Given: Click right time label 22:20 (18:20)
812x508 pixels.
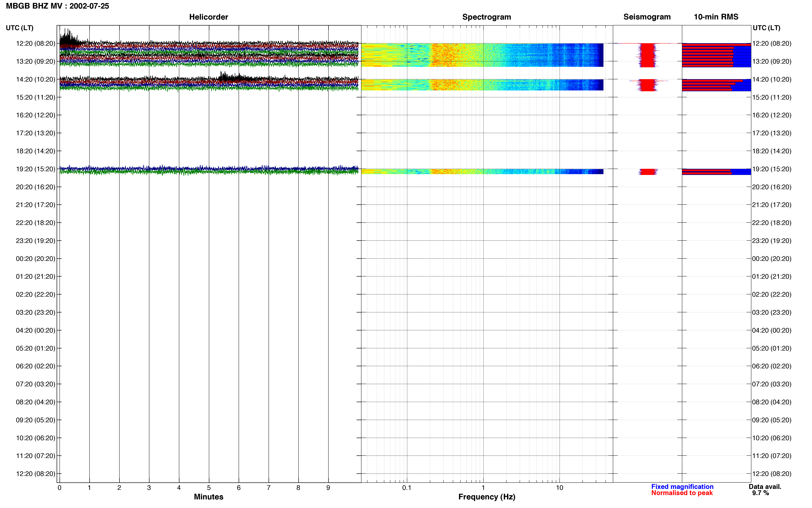Looking at the screenshot, I should pyautogui.click(x=772, y=222).
